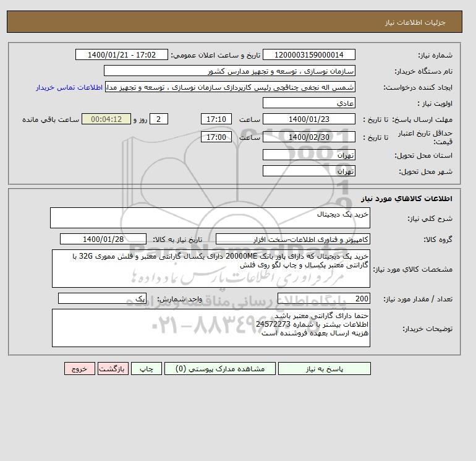
Task: Click the buyer organization name field
Action: coord(229,71)
